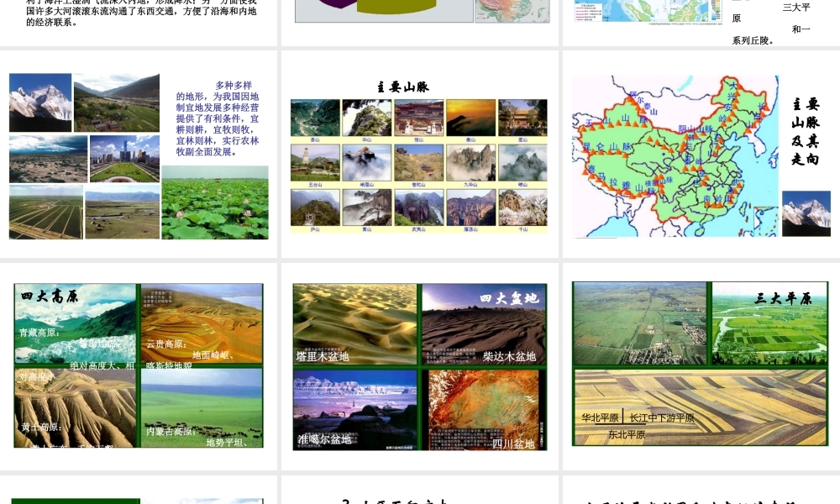Select the city skyline photo
840x504 pixels.
click(x=124, y=159)
